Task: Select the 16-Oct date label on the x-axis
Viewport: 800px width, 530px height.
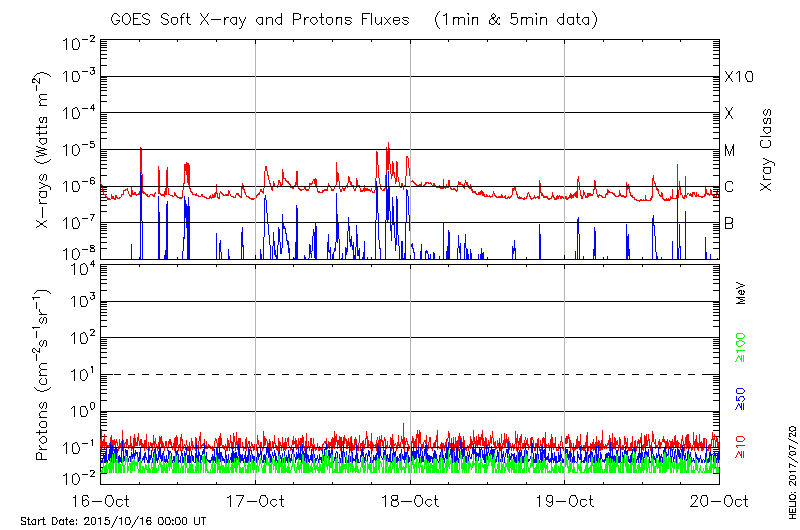Action: pos(100,501)
